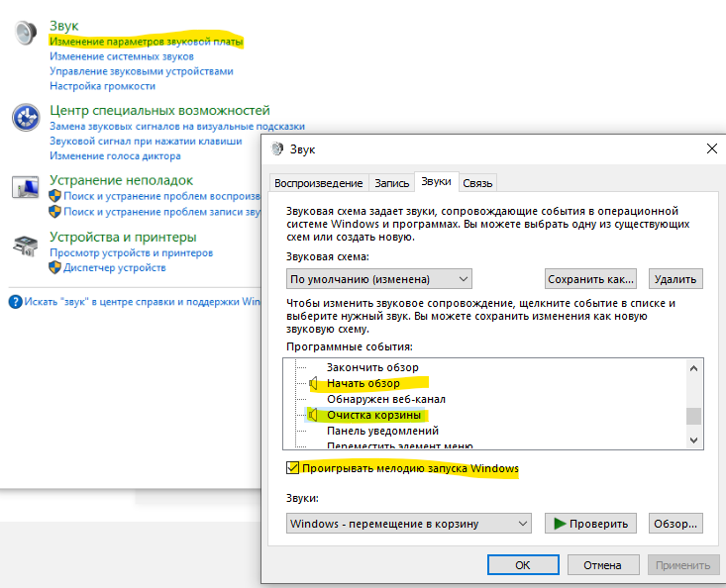Click the Обзор... browse button

tap(675, 524)
